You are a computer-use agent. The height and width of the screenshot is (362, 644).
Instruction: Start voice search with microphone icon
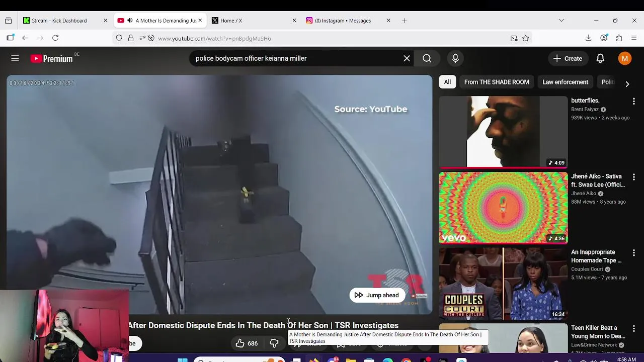click(x=455, y=58)
